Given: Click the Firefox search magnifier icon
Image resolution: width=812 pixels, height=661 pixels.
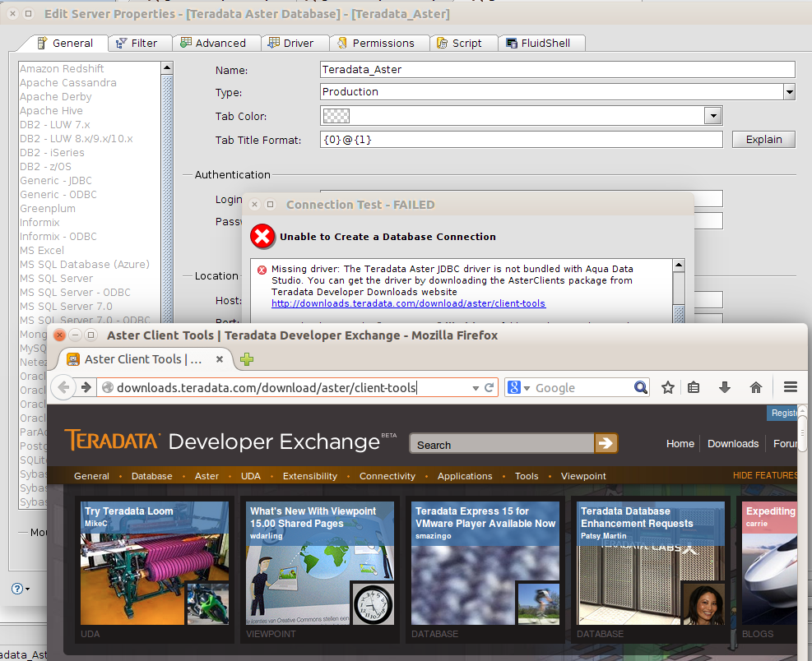Looking at the screenshot, I should point(641,387).
